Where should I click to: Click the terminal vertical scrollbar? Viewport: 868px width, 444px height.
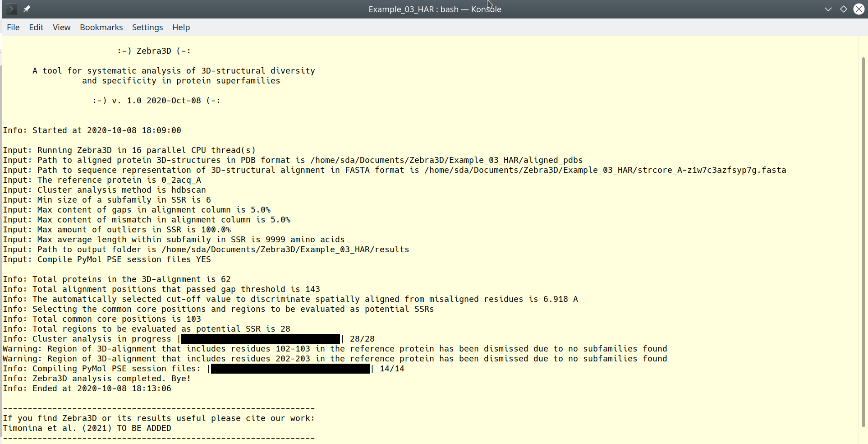coord(863,241)
